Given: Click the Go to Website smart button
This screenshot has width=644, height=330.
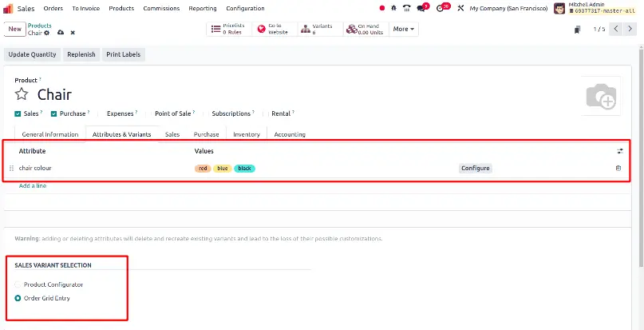Looking at the screenshot, I should 275,29.
